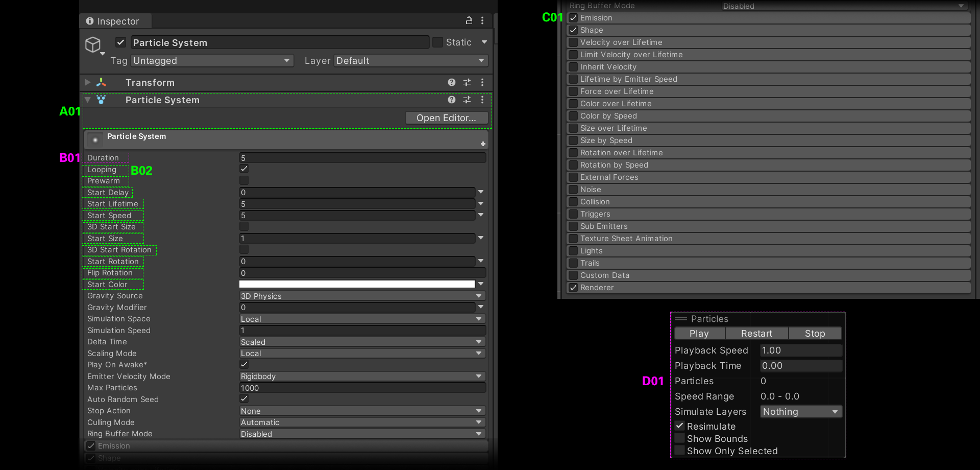Click the plus icon in the module header
Screen dimensions: 980x470
[483, 144]
